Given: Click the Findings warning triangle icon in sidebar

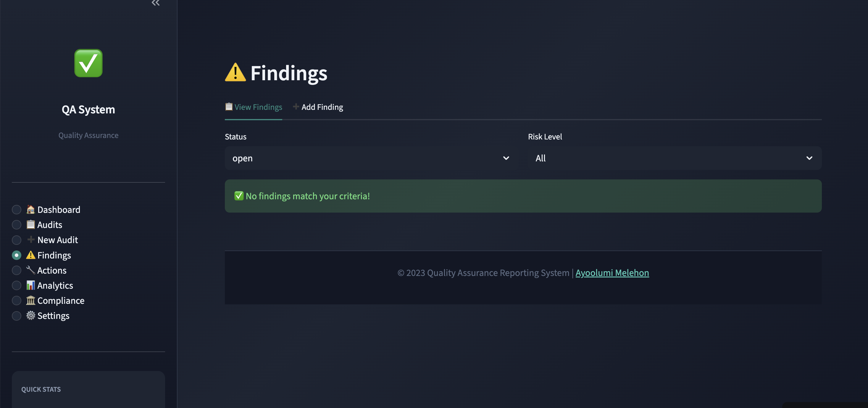Looking at the screenshot, I should 31,255.
